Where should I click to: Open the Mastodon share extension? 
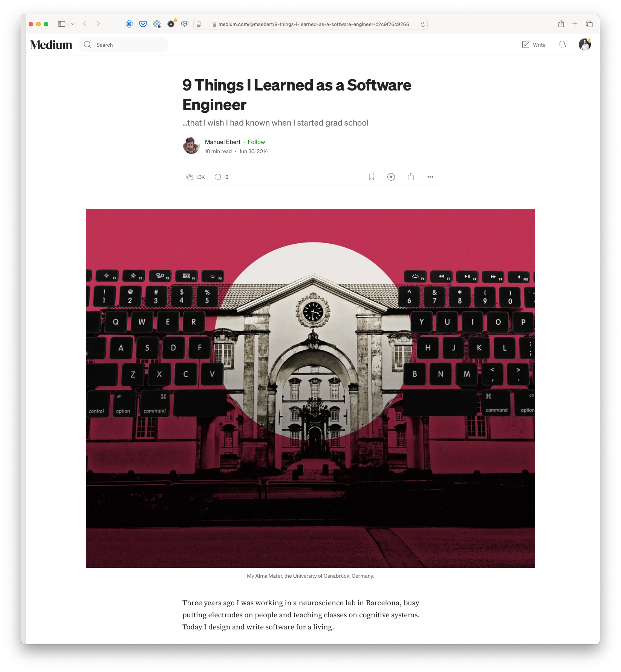pyautogui.click(x=184, y=24)
